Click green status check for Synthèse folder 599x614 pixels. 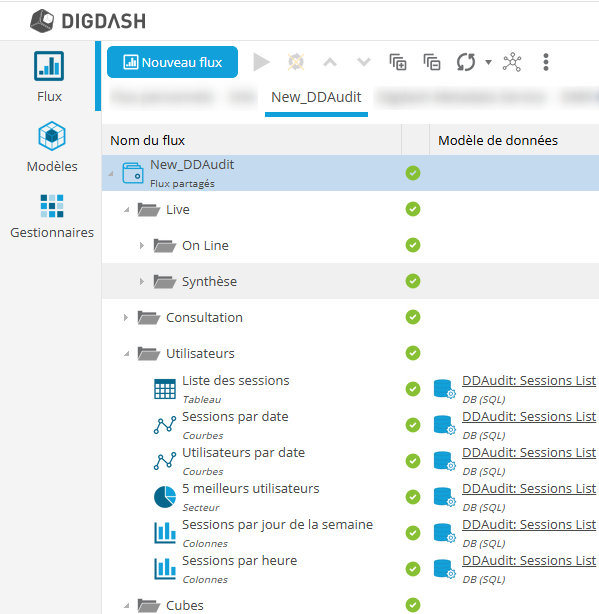[413, 281]
